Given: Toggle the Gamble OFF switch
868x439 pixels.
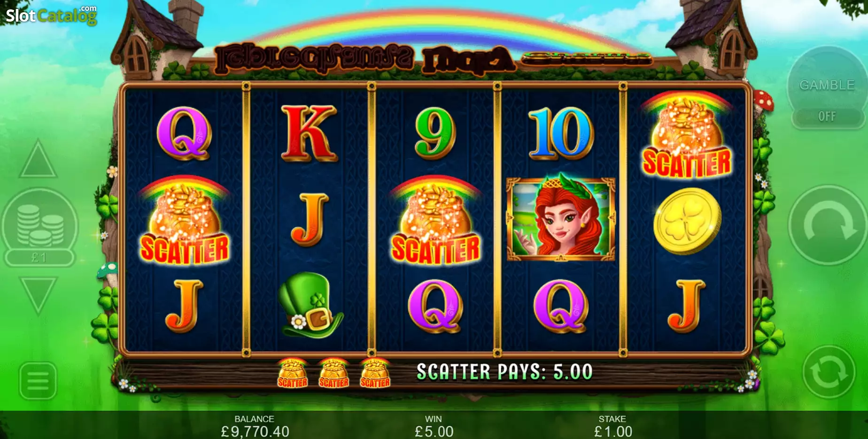Looking at the screenshot, I should (827, 117).
